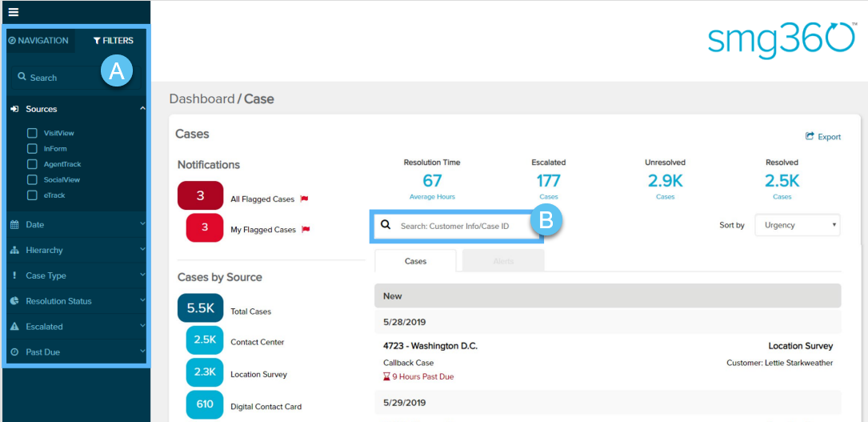Switch to the Filters tab
Viewport: 868px width, 422px height.
[113, 41]
